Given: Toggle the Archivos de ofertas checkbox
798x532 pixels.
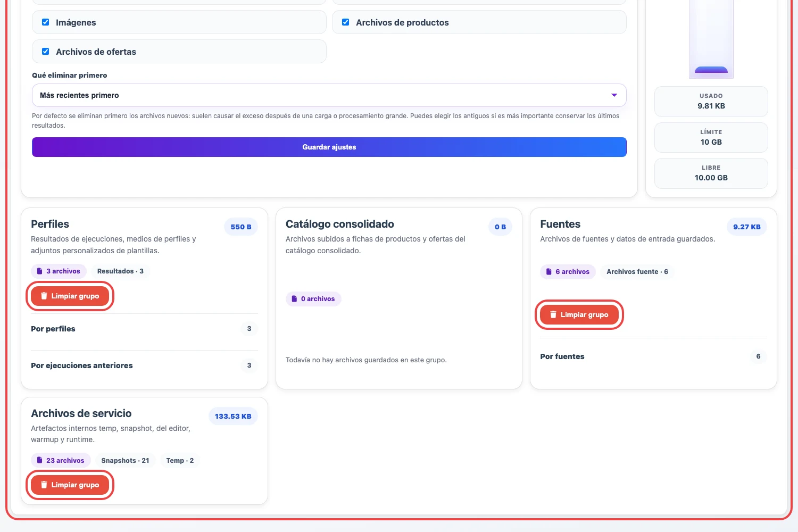Looking at the screenshot, I should pos(46,52).
